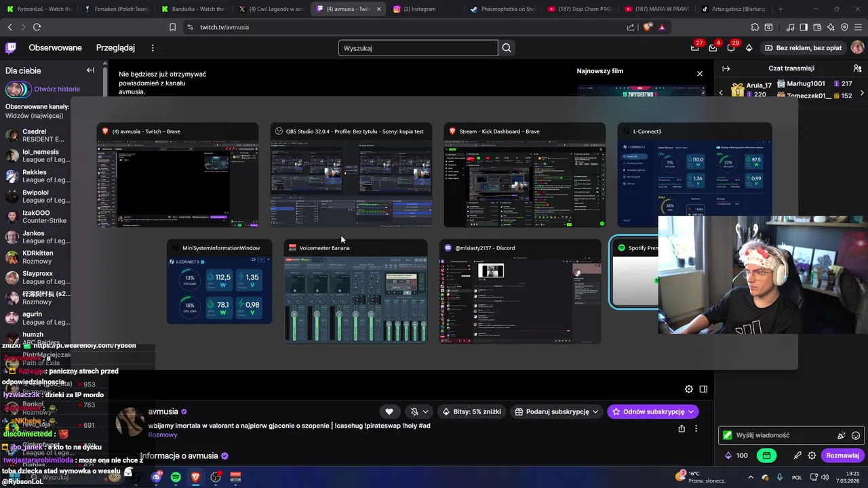Switch to Forsaken (Polish Team) tab

tap(115, 9)
